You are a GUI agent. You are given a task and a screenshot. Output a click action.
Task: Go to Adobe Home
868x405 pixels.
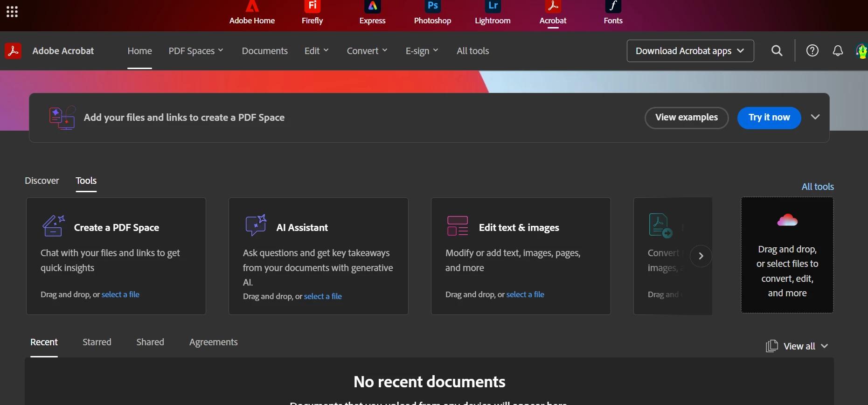click(x=252, y=13)
